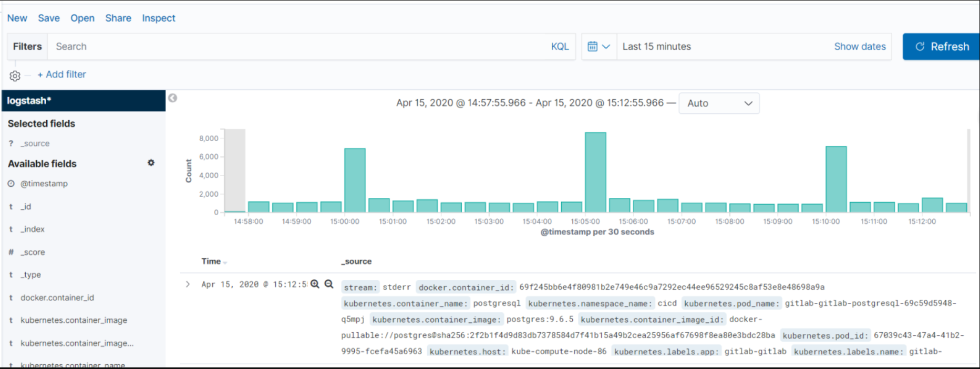Click Share in the top menu
This screenshot has height=369, width=980.
coord(118,18)
